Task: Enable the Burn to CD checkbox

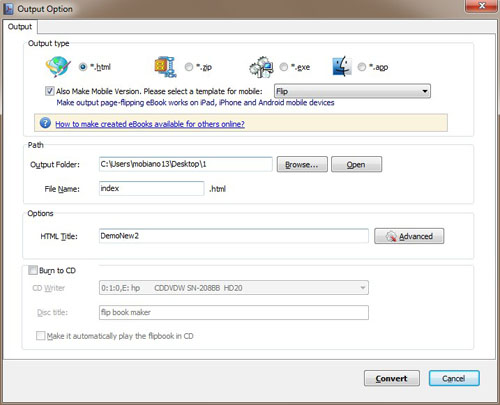Action: tap(33, 270)
